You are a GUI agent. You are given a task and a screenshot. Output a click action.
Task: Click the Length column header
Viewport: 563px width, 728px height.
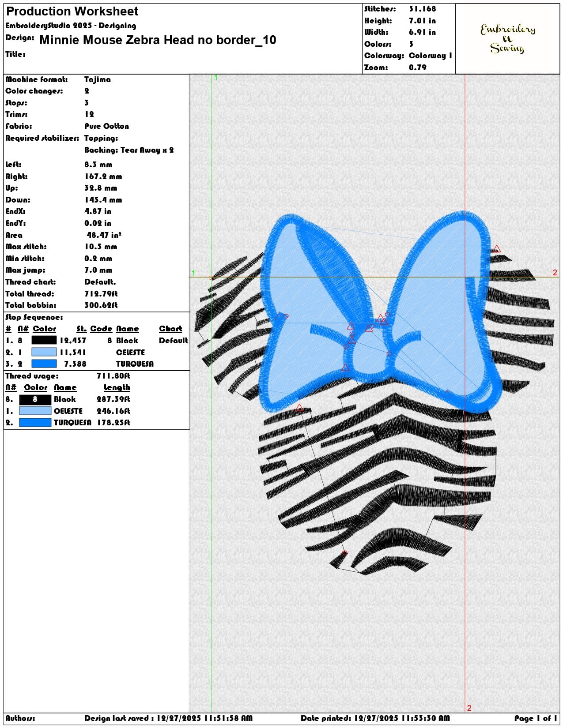117,387
